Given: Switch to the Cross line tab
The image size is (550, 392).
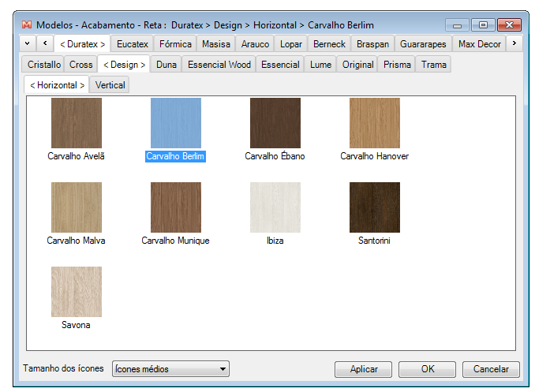Looking at the screenshot, I should (x=81, y=65).
